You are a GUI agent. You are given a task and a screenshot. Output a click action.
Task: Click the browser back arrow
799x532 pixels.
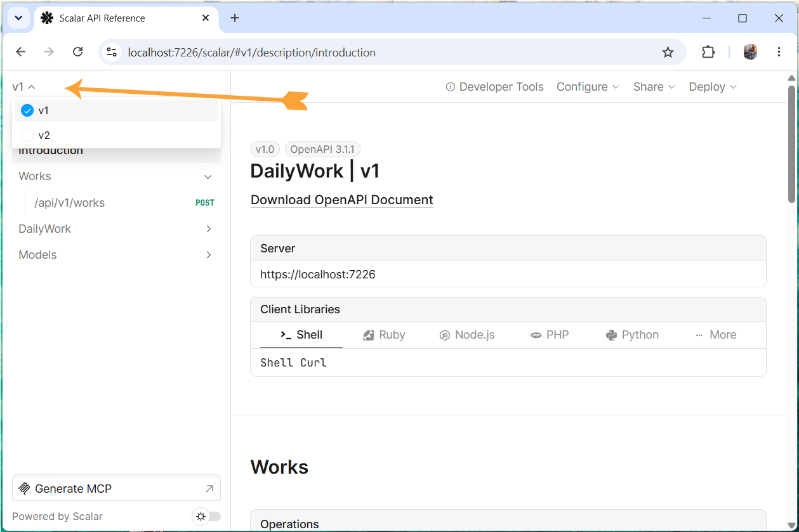[21, 52]
